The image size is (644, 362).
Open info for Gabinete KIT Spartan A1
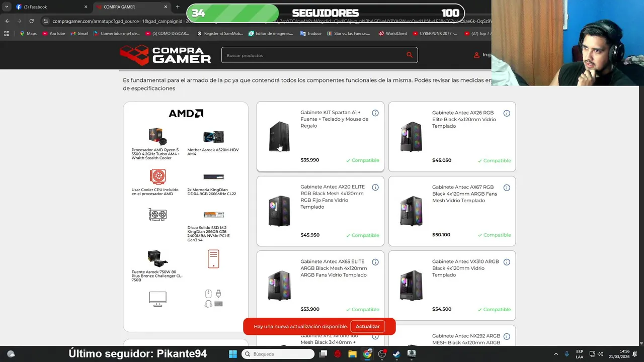point(375,113)
